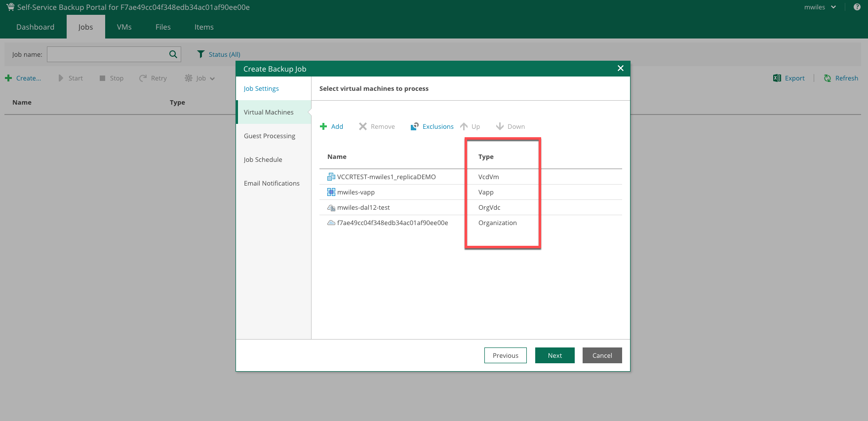Select the VCCRTEST-mwiles1_replicaDEMO row
Viewport: 868px width, 421px height.
point(386,177)
